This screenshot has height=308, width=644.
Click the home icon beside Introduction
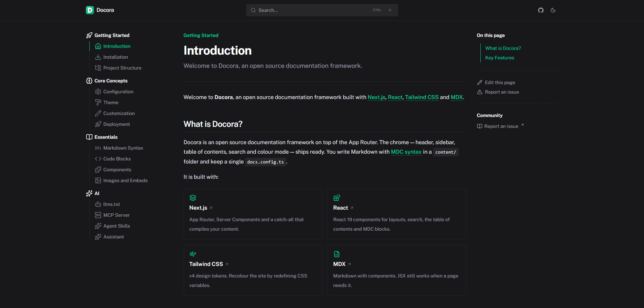98,46
